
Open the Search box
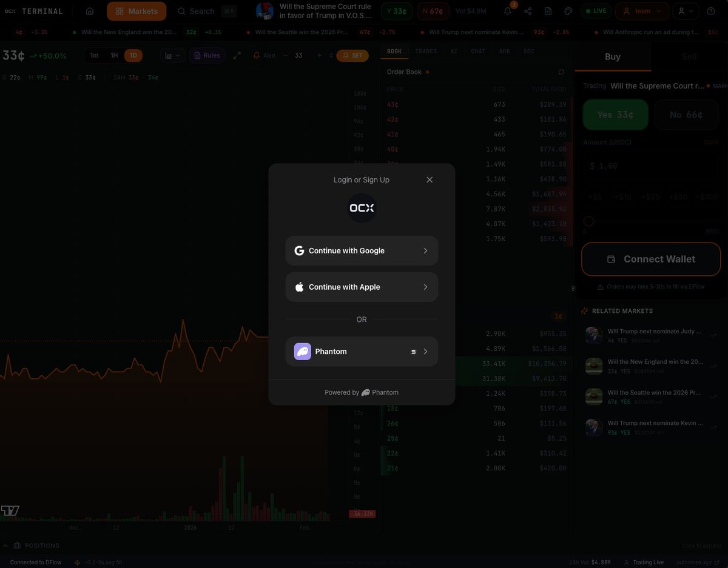pos(206,11)
